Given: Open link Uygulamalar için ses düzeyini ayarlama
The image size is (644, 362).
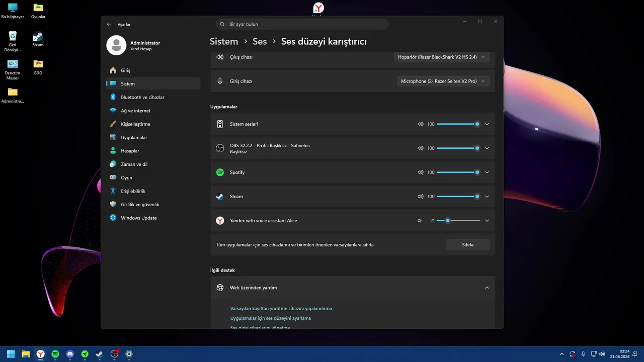Looking at the screenshot, I should pyautogui.click(x=271, y=318).
